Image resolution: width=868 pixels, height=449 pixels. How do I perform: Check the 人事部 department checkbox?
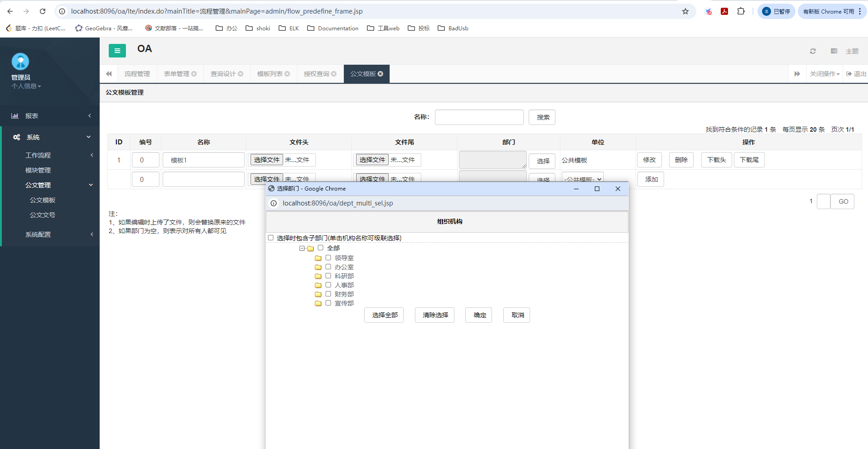(328, 285)
